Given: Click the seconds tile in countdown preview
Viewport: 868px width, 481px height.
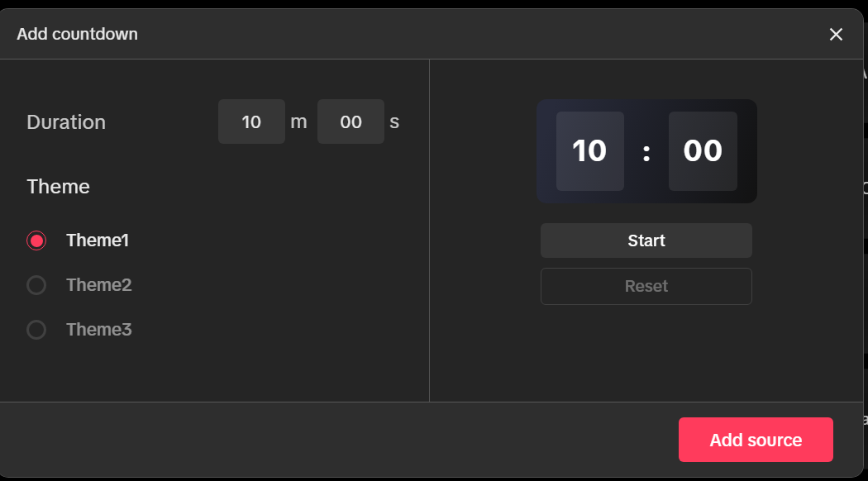Looking at the screenshot, I should pyautogui.click(x=703, y=151).
